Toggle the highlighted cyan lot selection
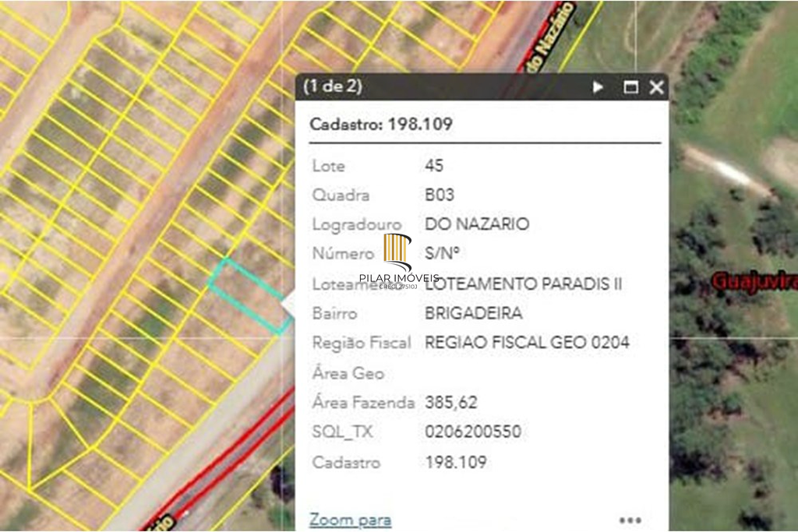 coord(245,300)
